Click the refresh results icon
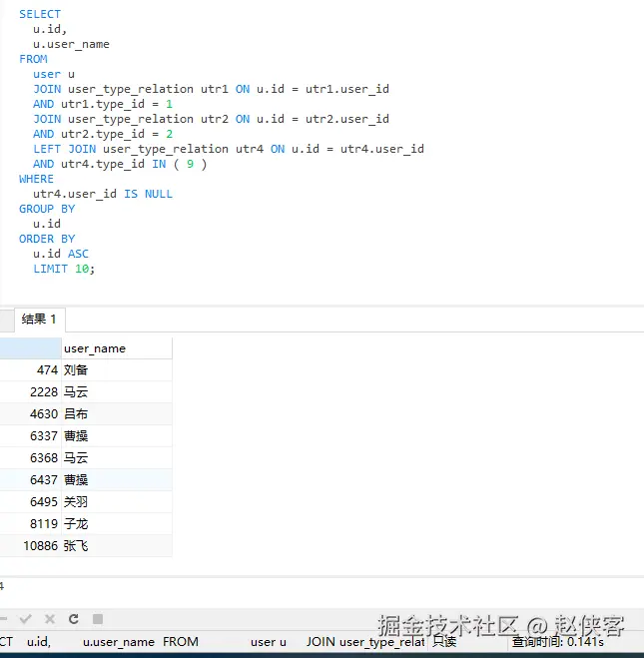This screenshot has height=658, width=644. [74, 619]
